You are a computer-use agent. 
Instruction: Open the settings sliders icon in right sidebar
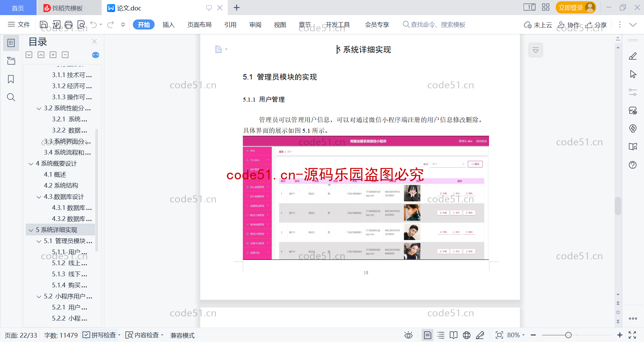[x=633, y=92]
